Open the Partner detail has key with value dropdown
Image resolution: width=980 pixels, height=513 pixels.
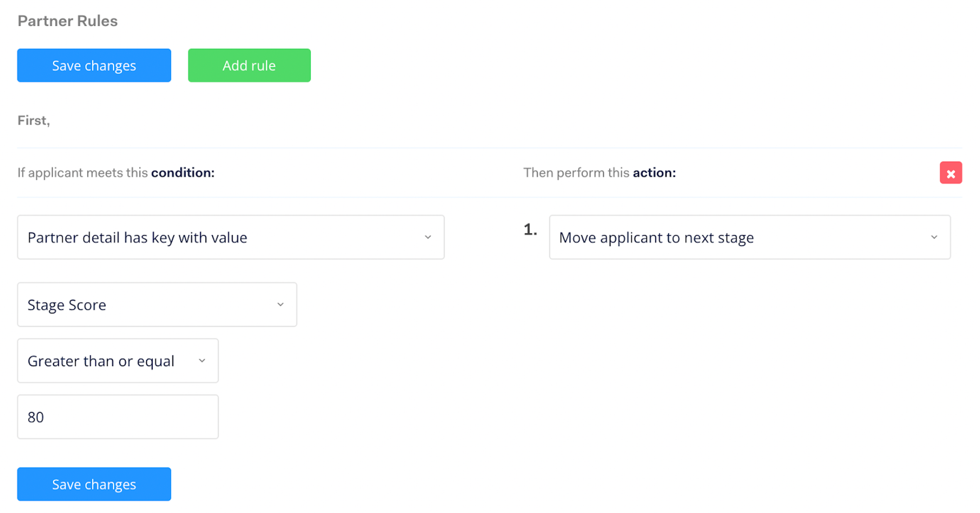230,237
